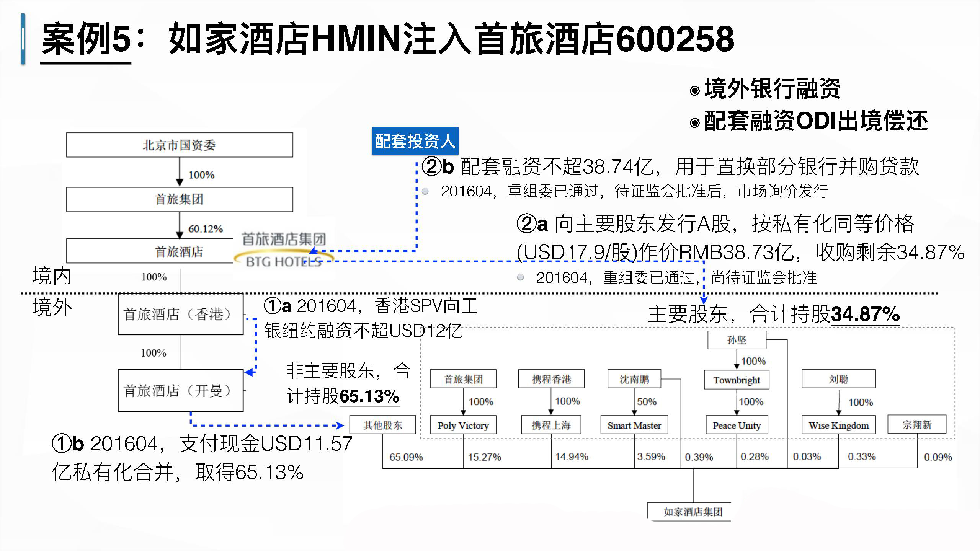980x551 pixels.
Task: Click the 60.12% ownership label
Action: [x=206, y=229]
